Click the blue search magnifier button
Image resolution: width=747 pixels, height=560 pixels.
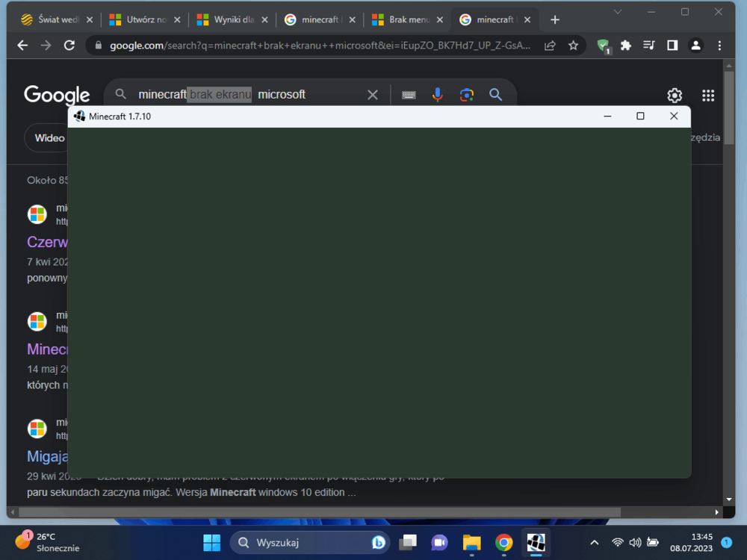tap(495, 95)
